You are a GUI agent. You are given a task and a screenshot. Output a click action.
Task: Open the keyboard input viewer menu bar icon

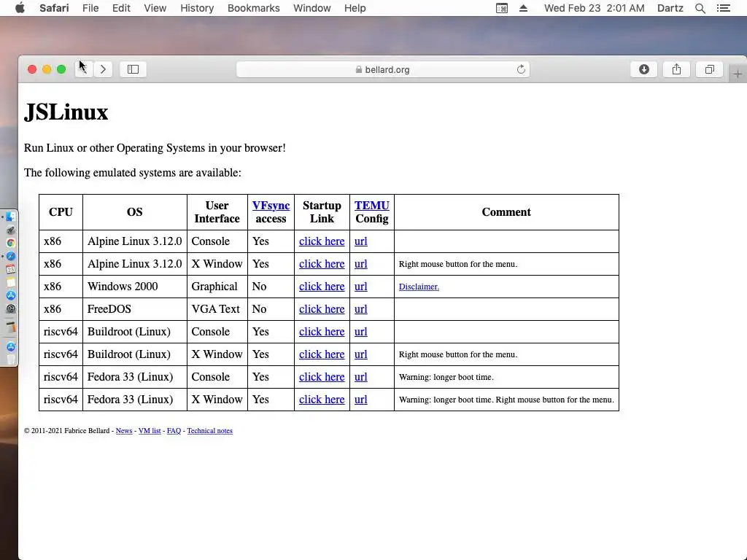502,8
